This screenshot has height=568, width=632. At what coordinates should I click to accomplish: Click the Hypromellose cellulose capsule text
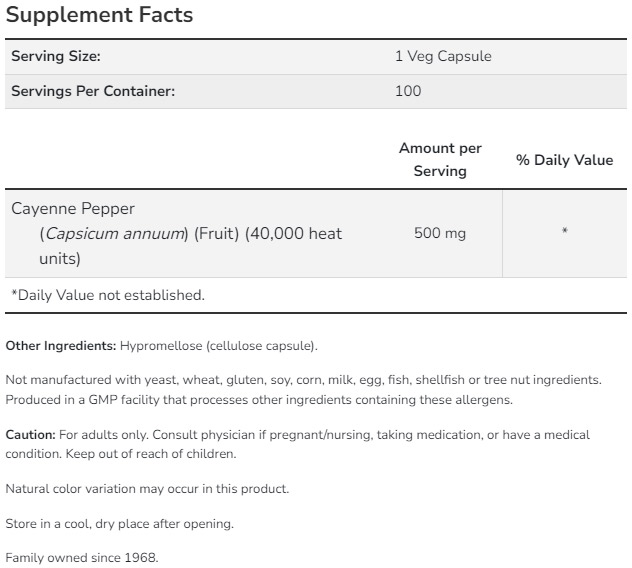click(x=218, y=346)
